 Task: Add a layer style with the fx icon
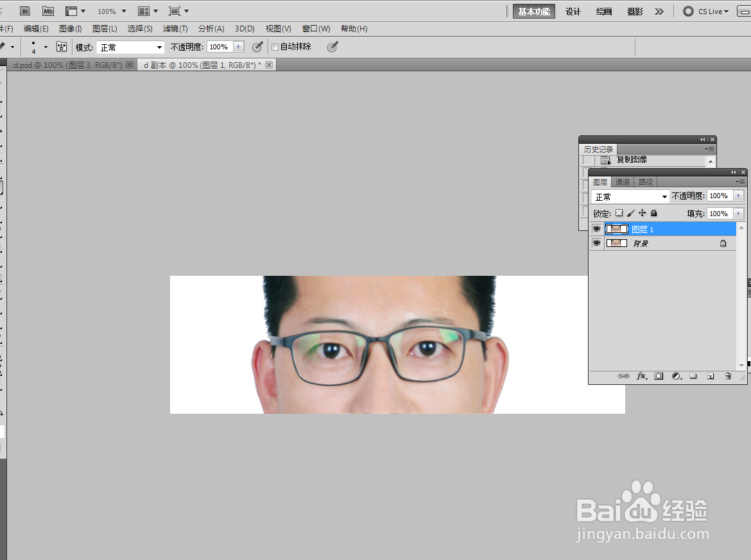(642, 376)
